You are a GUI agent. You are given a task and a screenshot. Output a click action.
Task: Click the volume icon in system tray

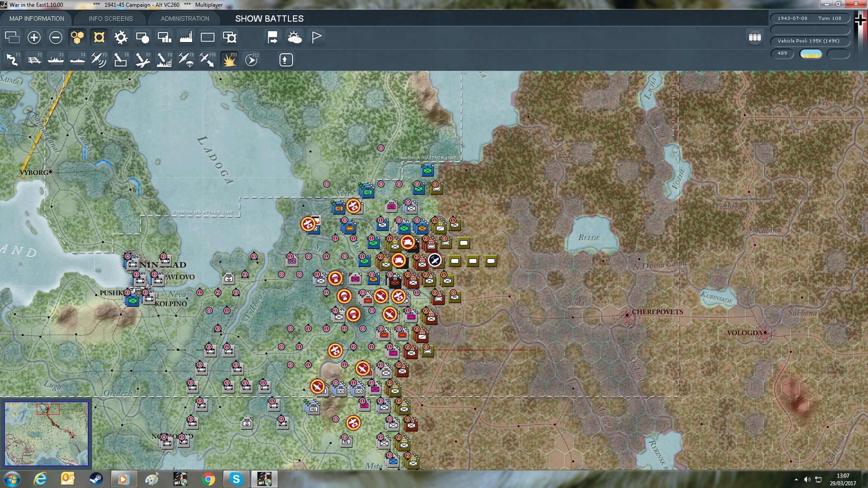click(807, 479)
